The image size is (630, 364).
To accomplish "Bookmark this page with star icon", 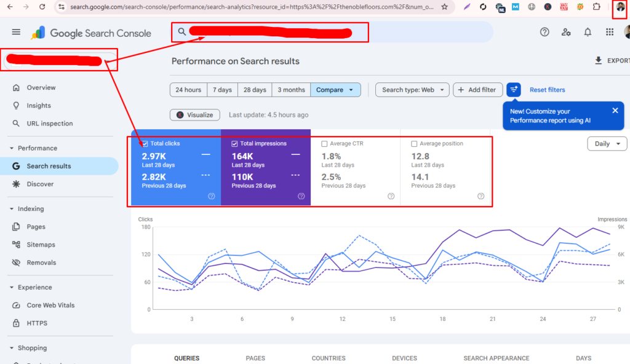I will pyautogui.click(x=445, y=7).
